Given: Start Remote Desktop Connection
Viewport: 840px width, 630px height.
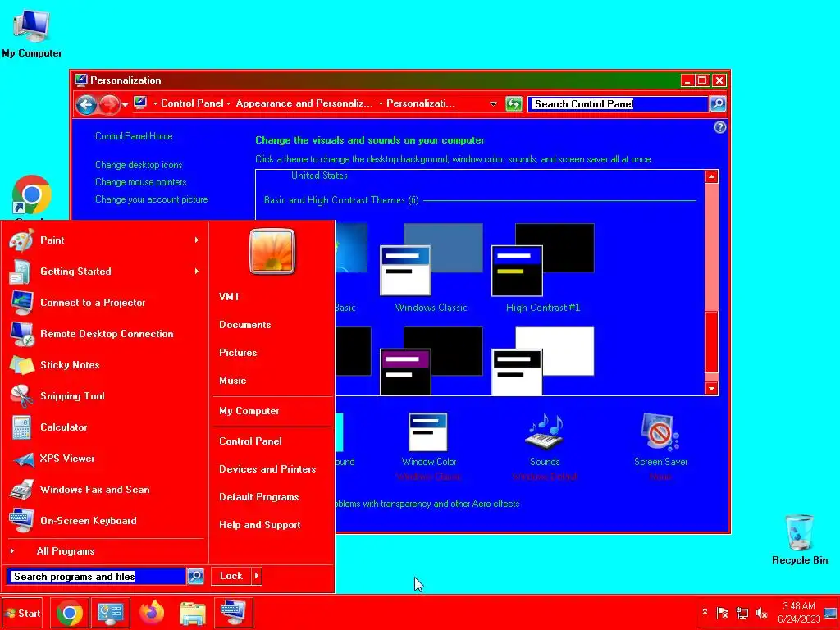Looking at the screenshot, I should coord(104,334).
